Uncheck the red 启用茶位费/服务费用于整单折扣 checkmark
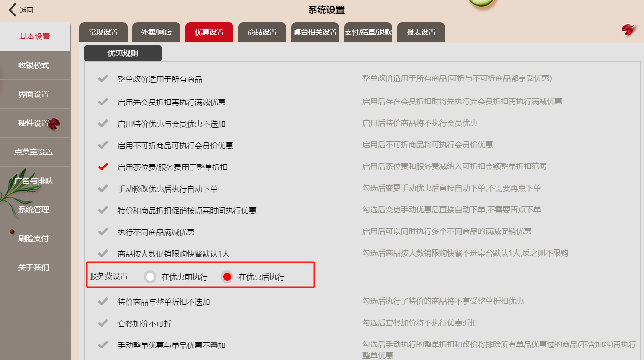 tap(103, 167)
